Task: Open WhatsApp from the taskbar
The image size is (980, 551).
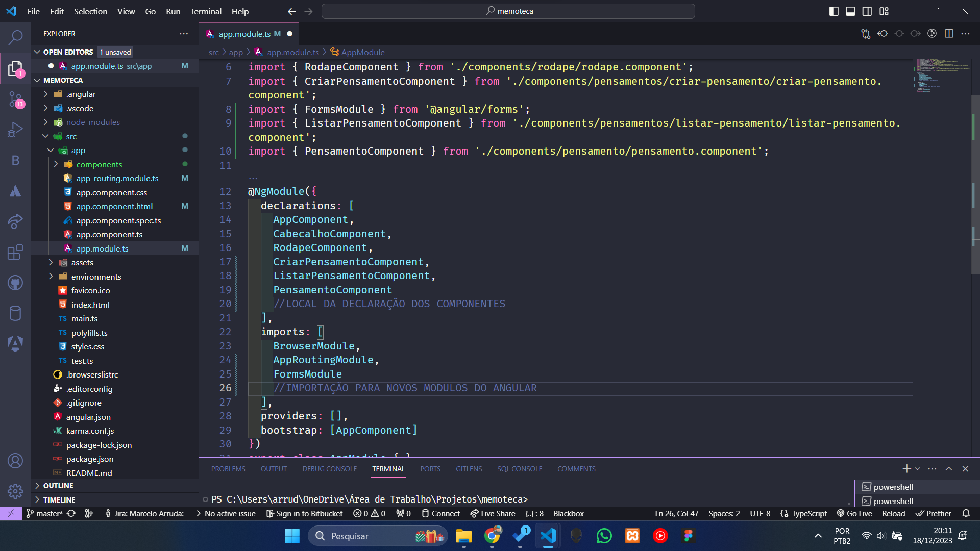Action: [x=604, y=536]
